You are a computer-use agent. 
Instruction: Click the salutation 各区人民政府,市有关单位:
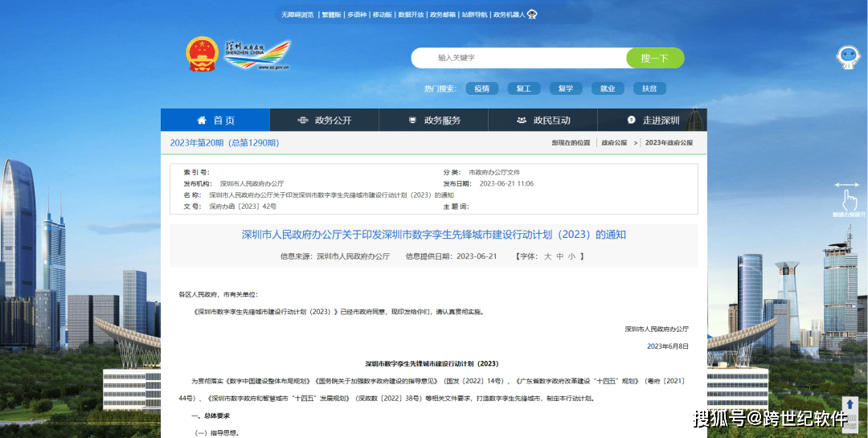[218, 295]
